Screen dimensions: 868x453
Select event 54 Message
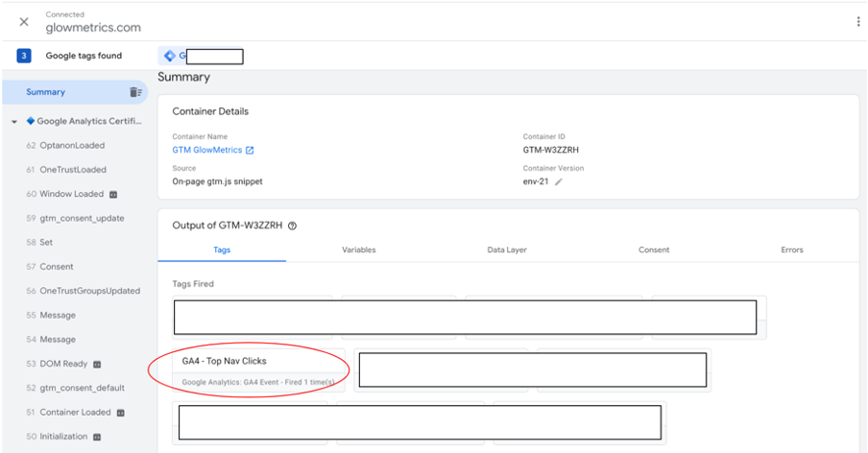click(51, 340)
